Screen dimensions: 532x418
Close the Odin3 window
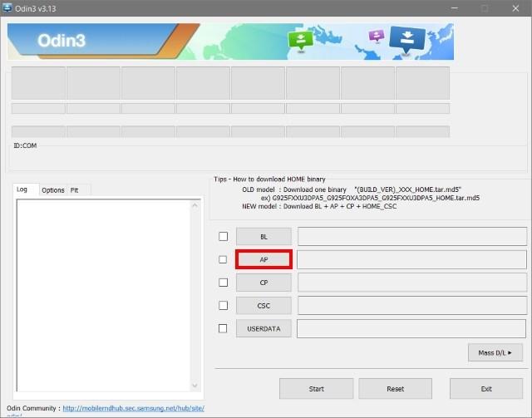pyautogui.click(x=515, y=8)
